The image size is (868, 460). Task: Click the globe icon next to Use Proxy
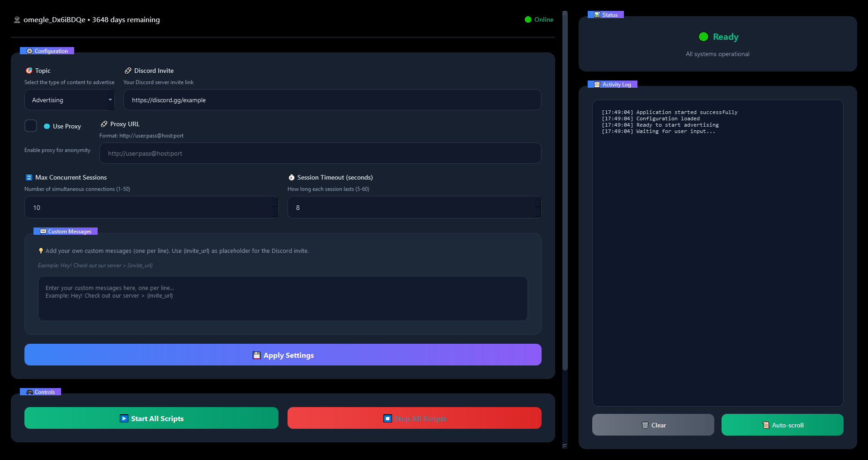pyautogui.click(x=47, y=126)
